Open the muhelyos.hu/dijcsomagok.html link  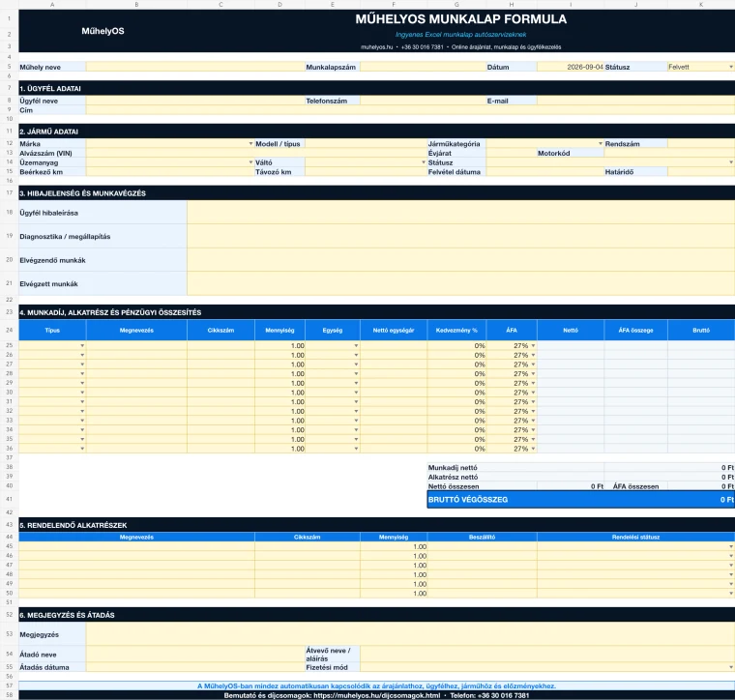click(x=377, y=695)
